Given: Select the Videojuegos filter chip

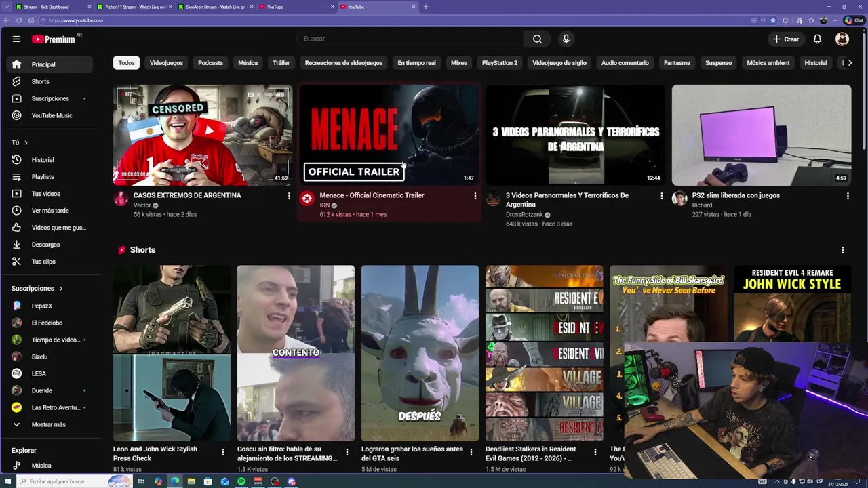Looking at the screenshot, I should tap(166, 63).
